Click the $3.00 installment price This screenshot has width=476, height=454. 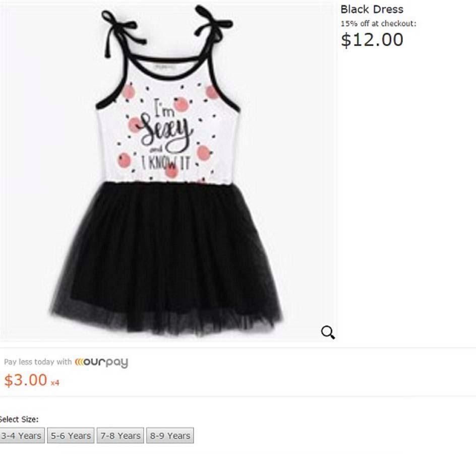tap(26, 380)
